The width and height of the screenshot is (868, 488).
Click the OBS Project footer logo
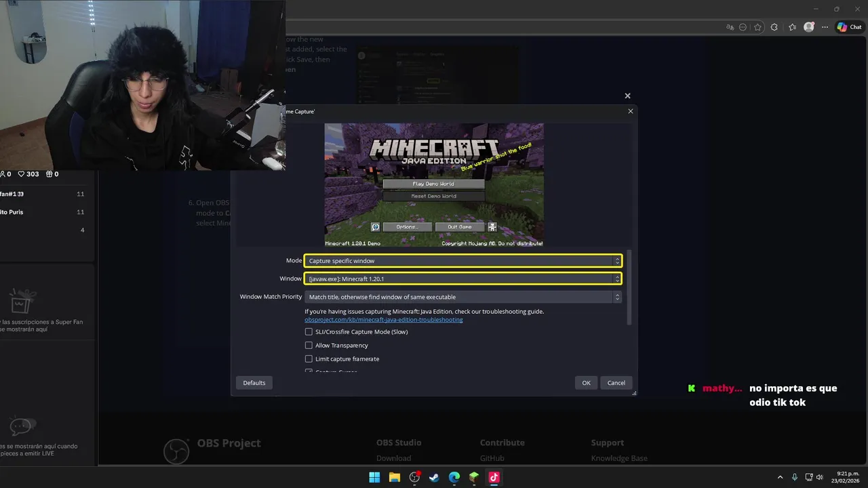click(176, 451)
